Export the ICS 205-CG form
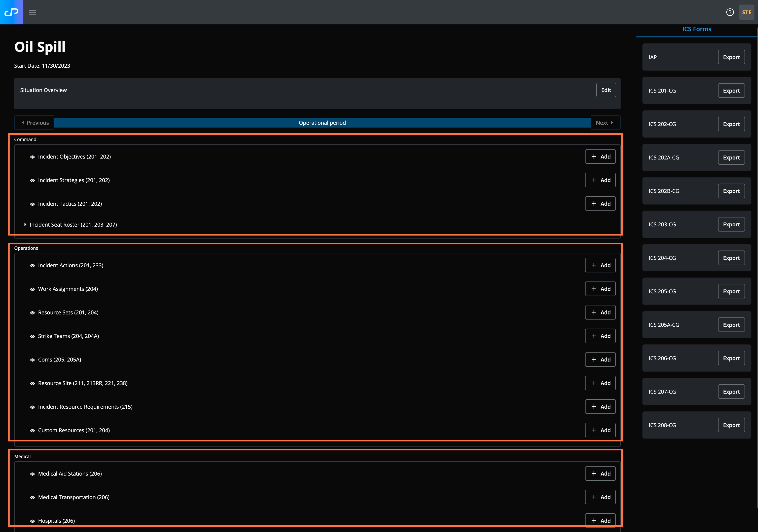This screenshot has height=532, width=758. (731, 291)
